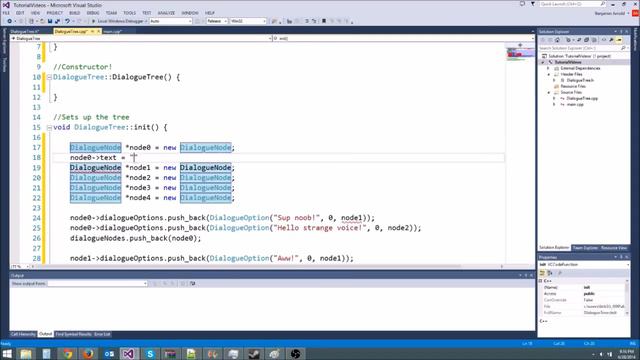Collapse the Source Files folder

[x=549, y=93]
